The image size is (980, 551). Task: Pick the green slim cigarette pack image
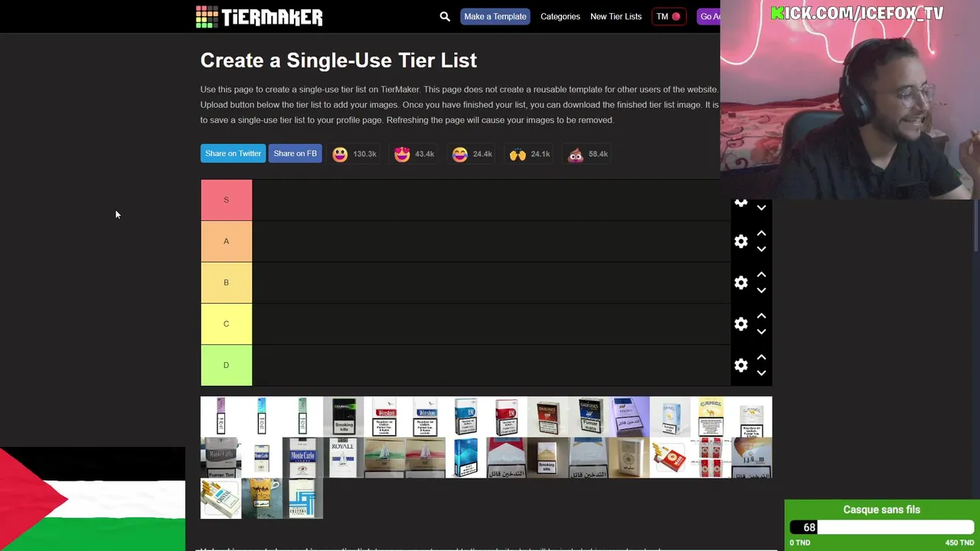302,416
